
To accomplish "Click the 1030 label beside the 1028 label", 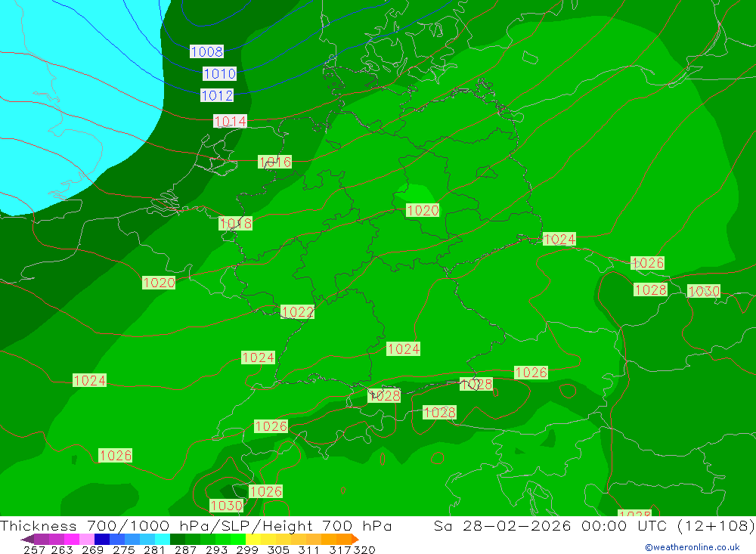I will point(704,291).
